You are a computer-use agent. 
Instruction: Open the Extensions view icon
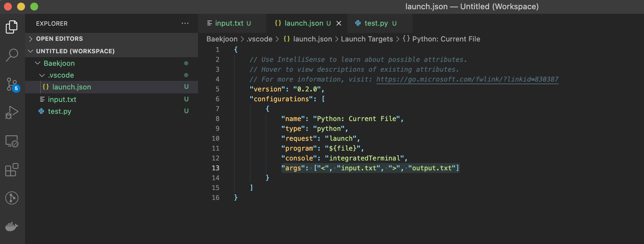[x=12, y=170]
